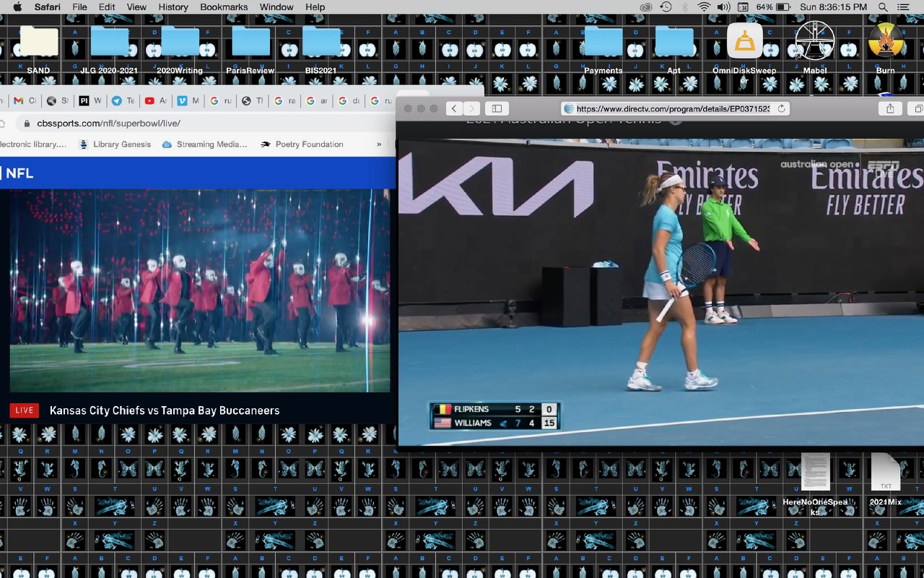
Task: Select the 2021Mix TXT file
Action: pyautogui.click(x=886, y=472)
